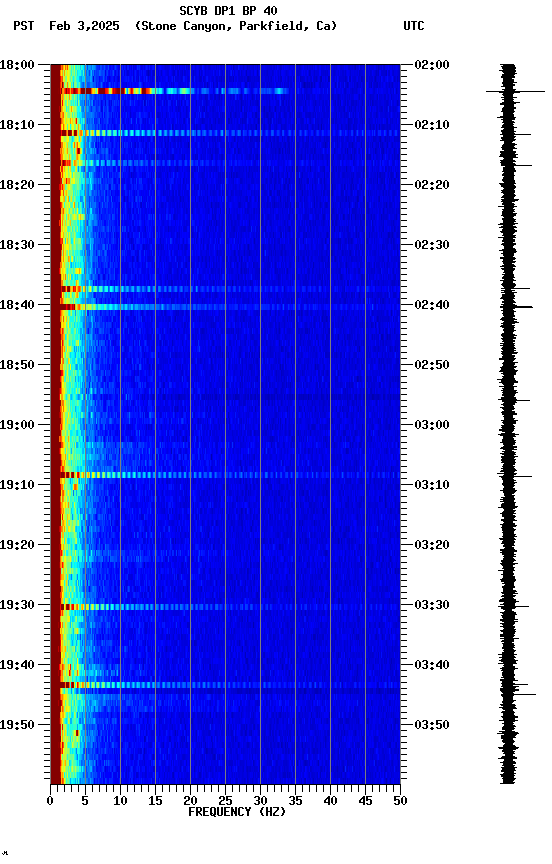Click the 45 Hz frequency tick label
Viewport: 552px width, 864px height.
[x=365, y=801]
